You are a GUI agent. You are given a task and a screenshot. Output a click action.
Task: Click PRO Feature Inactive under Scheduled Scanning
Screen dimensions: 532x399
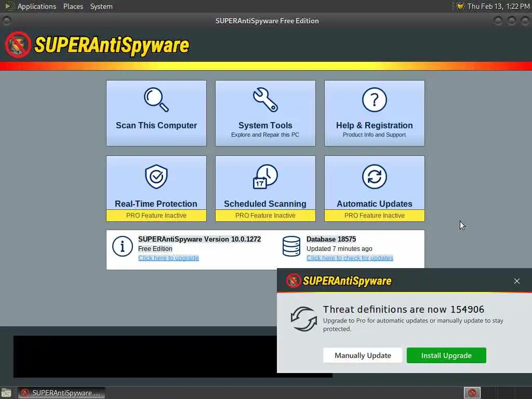[265, 216]
